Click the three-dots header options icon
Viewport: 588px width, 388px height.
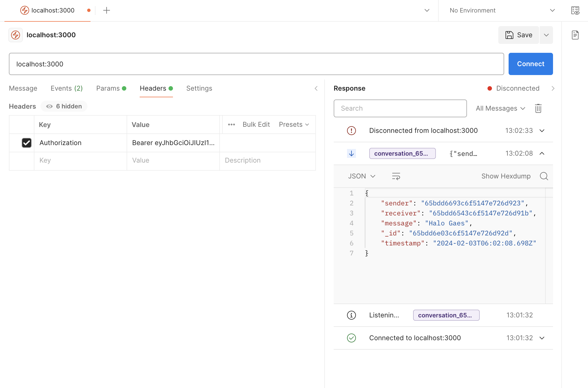[232, 125]
